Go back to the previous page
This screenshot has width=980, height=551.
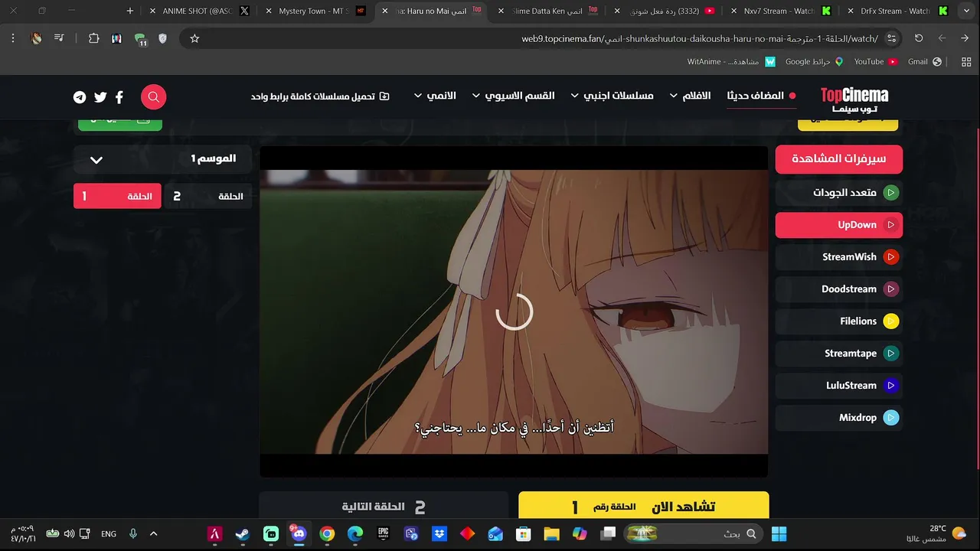pyautogui.click(x=965, y=38)
